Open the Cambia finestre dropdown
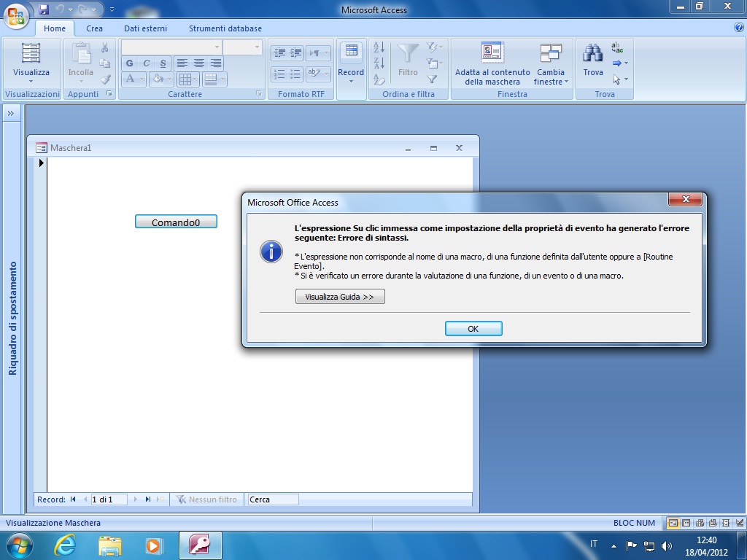 tap(551, 63)
